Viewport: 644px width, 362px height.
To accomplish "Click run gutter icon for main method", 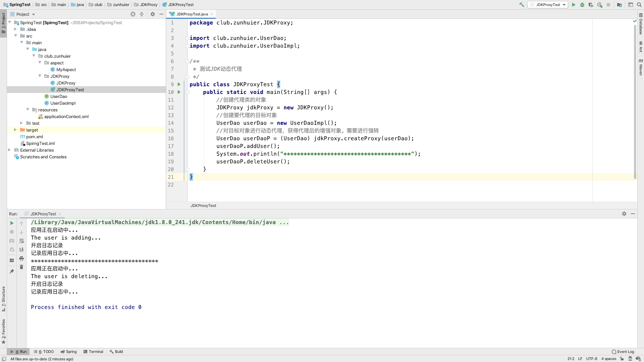I will (179, 92).
